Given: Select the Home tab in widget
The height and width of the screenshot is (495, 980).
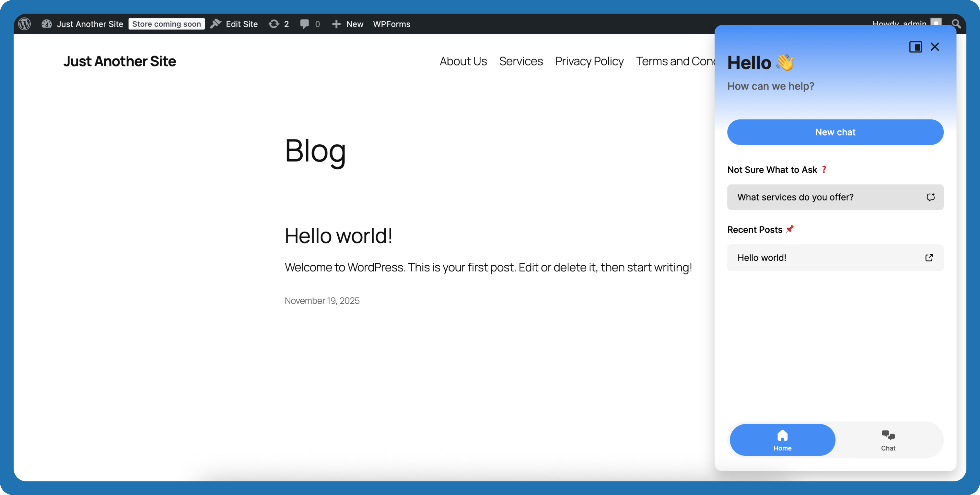Looking at the screenshot, I should click(x=782, y=440).
